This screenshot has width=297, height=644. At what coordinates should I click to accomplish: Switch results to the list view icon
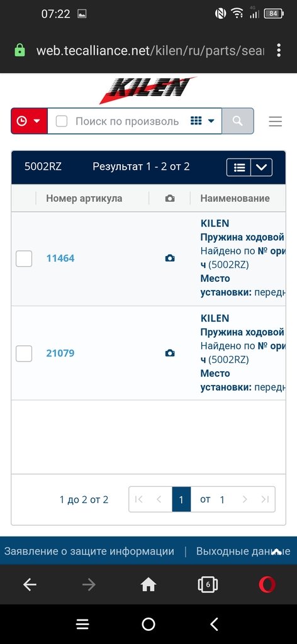pyautogui.click(x=238, y=167)
